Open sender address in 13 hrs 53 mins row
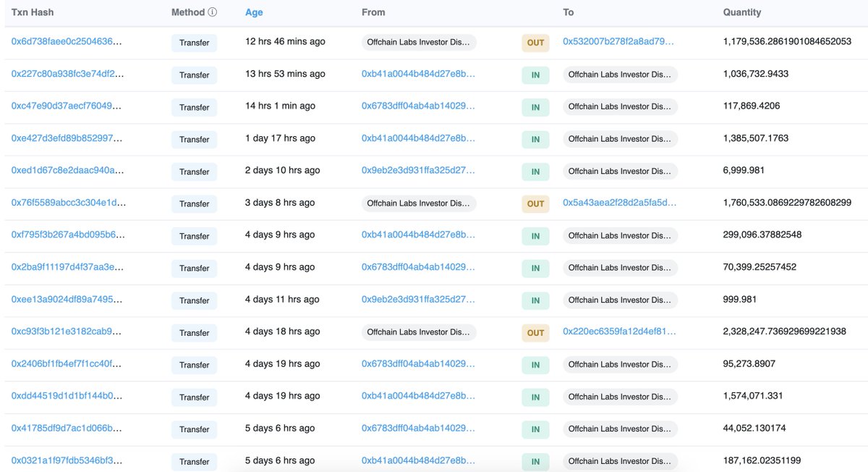868x472 pixels. 419,74
